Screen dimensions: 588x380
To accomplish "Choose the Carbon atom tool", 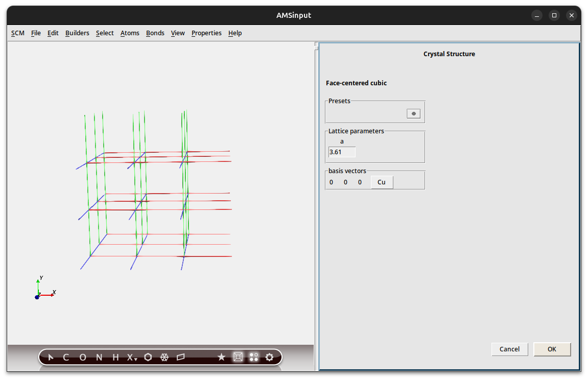I will click(x=66, y=358).
